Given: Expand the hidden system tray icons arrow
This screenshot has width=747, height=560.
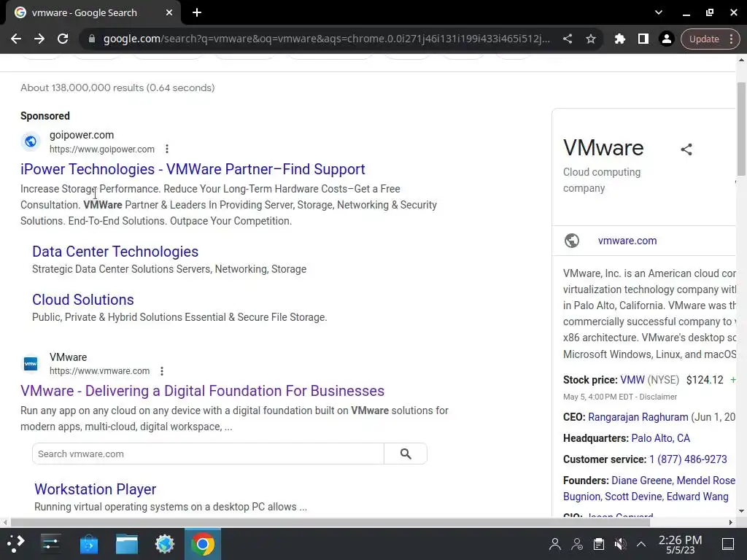Looking at the screenshot, I should [x=641, y=544].
